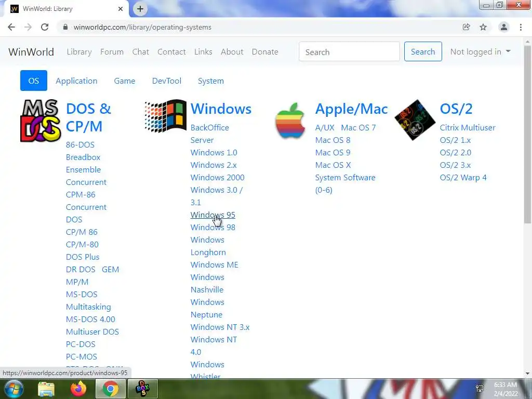Click the Chrome taskbar icon
532x399 pixels.
coord(110,389)
